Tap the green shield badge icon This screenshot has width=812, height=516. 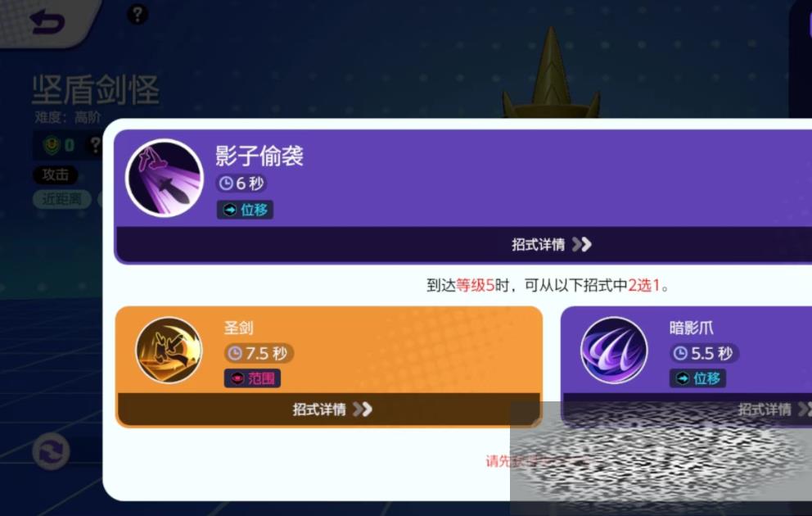coord(52,146)
